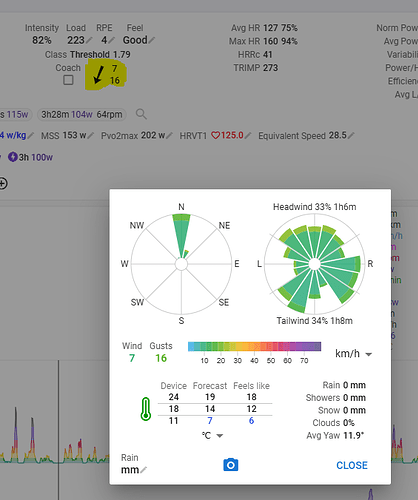
Task: Click the magnifier search icon
Action: (141, 114)
